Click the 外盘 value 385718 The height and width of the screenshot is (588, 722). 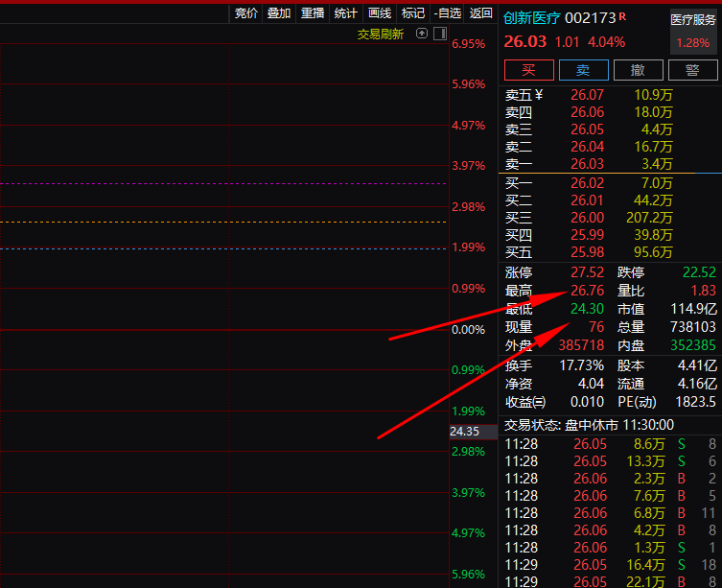click(581, 345)
